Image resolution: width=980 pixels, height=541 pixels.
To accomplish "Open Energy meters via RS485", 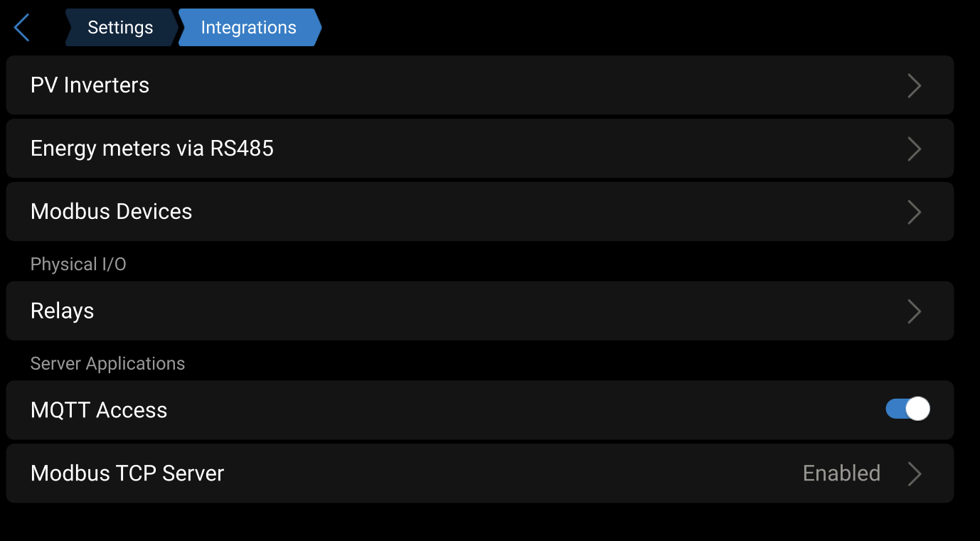I will (152, 149).
